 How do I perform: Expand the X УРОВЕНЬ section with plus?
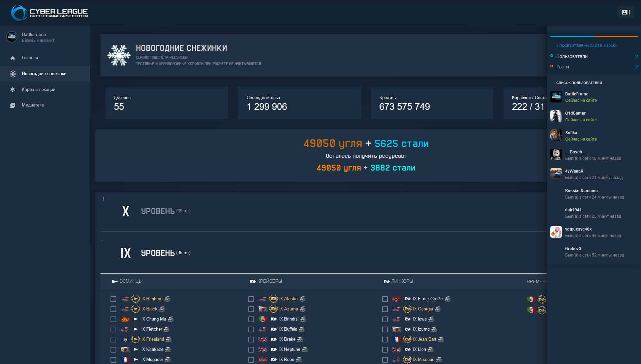pos(103,199)
